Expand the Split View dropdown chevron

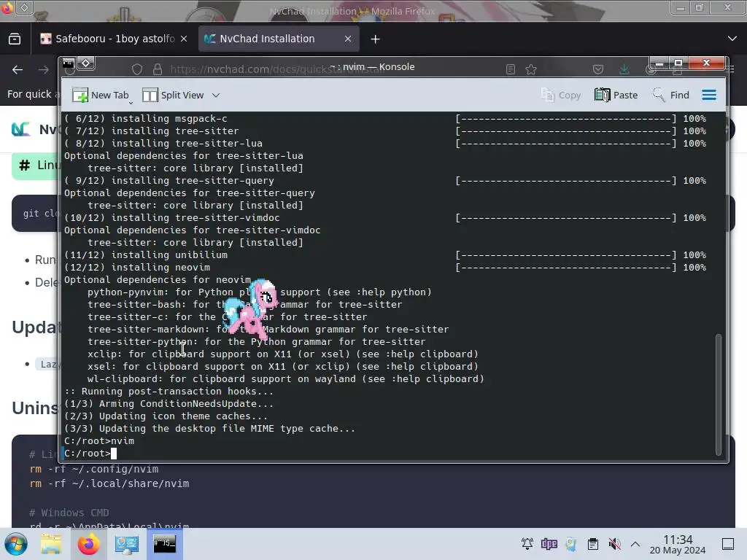point(216,96)
